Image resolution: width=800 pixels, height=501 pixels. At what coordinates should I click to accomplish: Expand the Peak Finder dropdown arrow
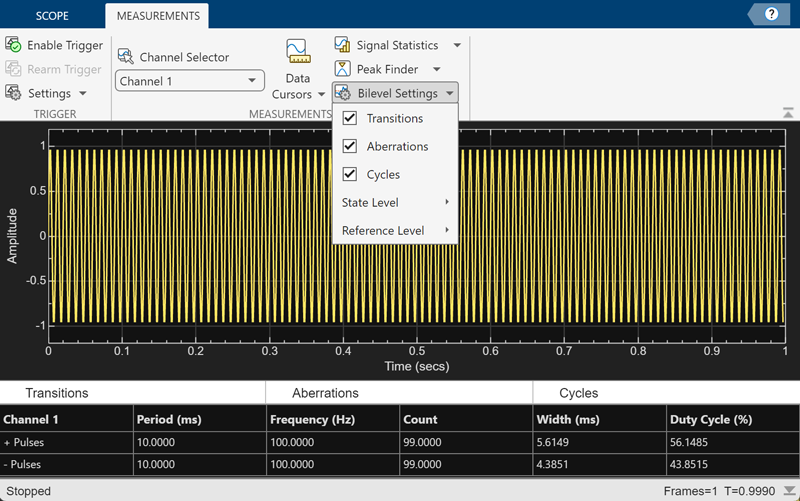tap(438, 69)
